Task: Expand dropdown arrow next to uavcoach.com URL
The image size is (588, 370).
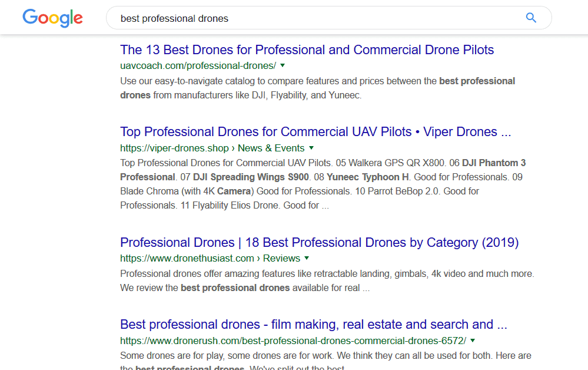Action: click(x=283, y=65)
